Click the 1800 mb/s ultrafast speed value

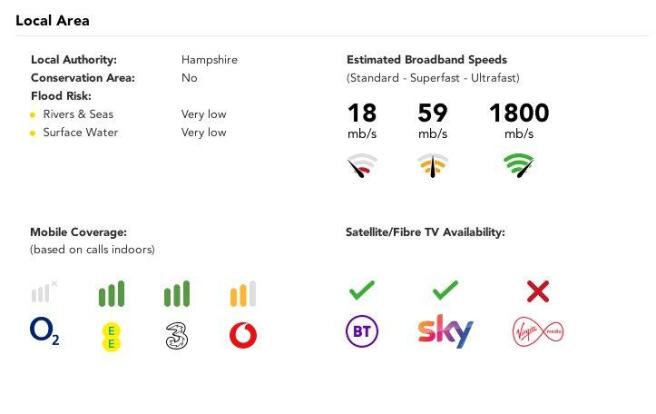(518, 113)
